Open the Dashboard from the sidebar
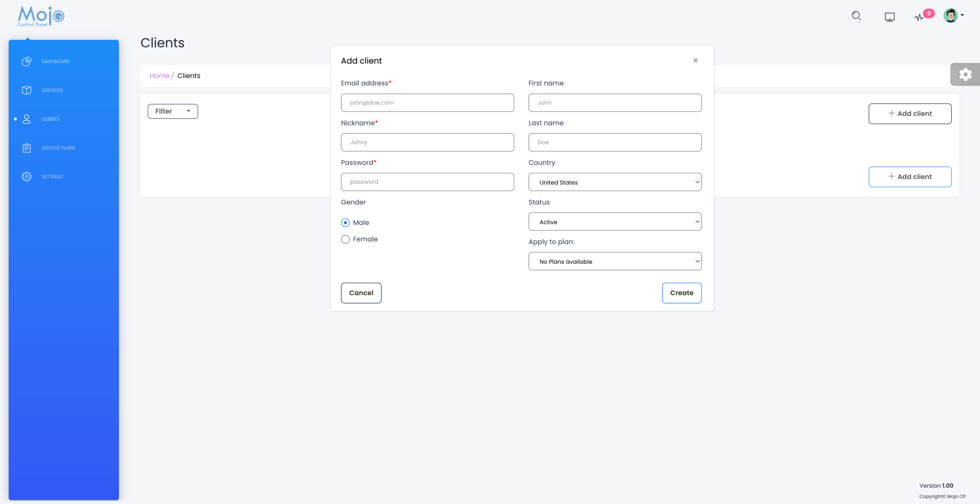This screenshot has width=980, height=504. (x=55, y=61)
